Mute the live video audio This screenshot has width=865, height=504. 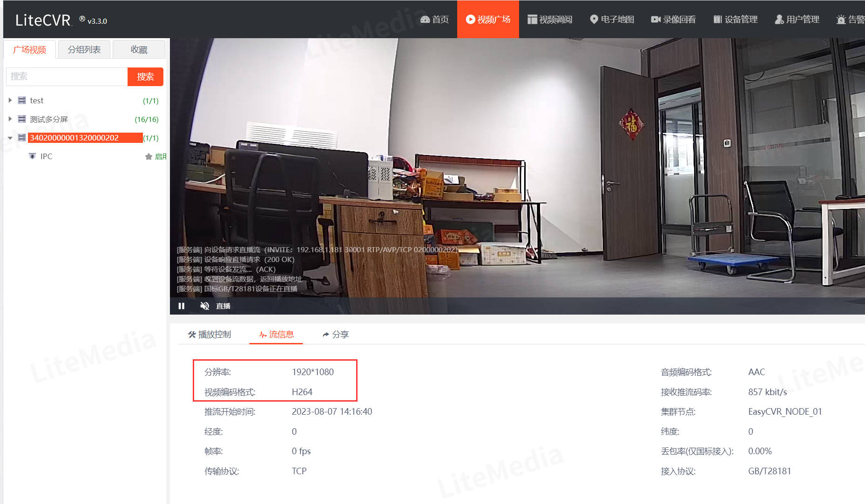204,306
